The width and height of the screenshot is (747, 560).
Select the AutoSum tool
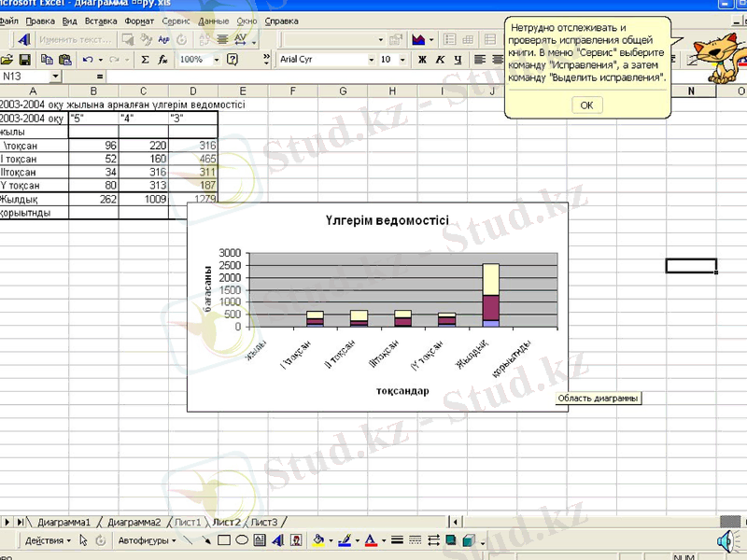point(143,59)
